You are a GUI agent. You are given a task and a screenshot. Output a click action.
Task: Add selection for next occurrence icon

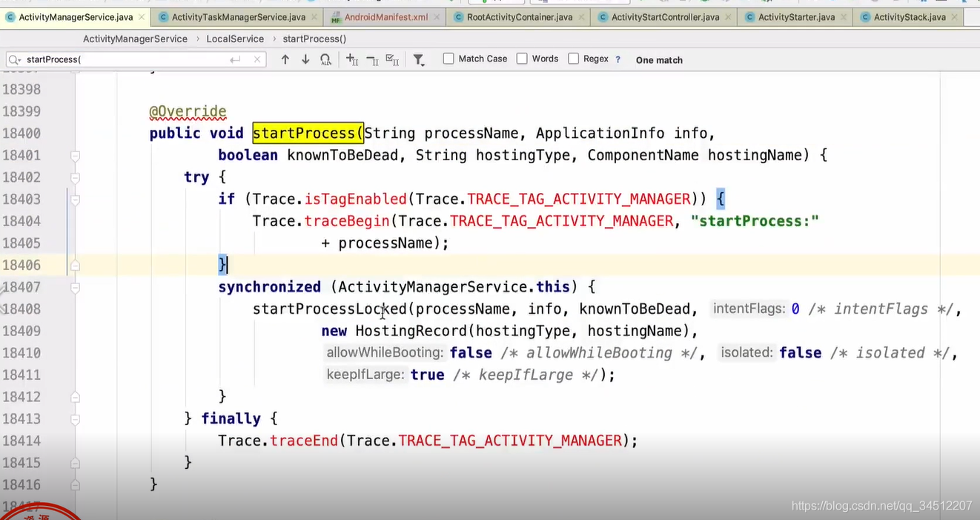[352, 59]
